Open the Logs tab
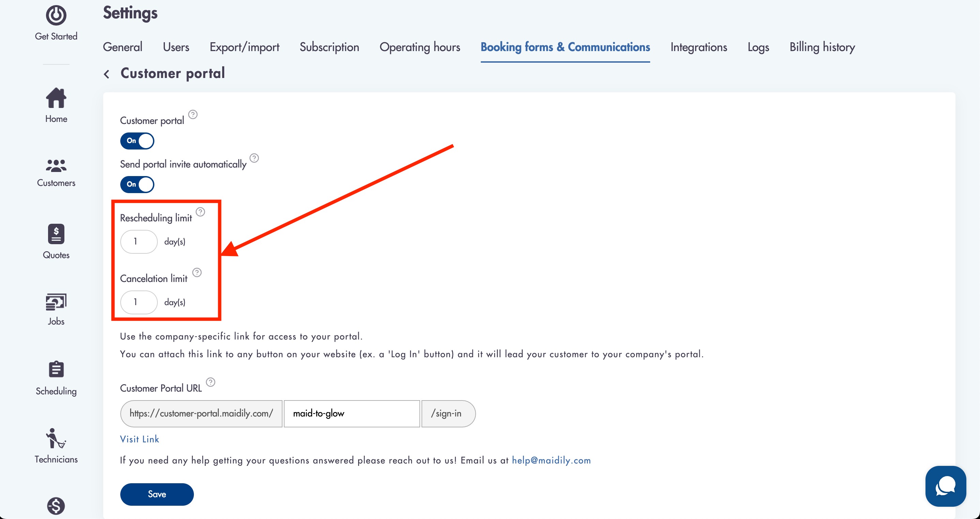Viewport: 980px width, 519px height. click(x=758, y=47)
